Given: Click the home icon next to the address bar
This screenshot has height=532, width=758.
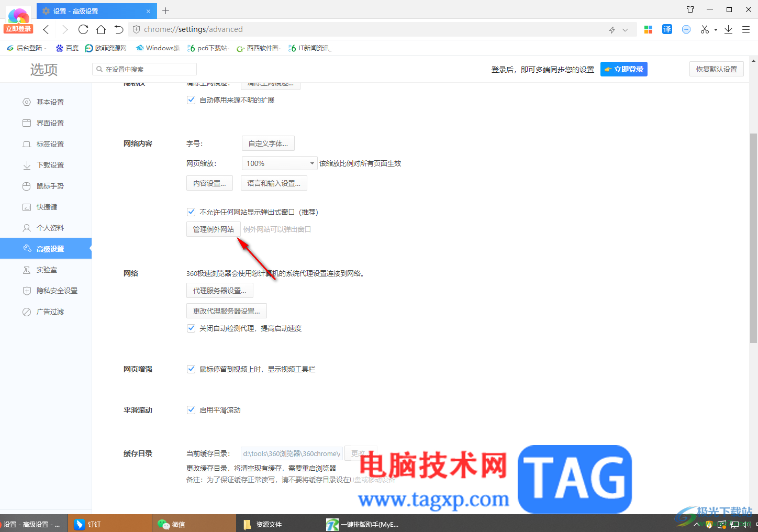Looking at the screenshot, I should click(x=101, y=29).
